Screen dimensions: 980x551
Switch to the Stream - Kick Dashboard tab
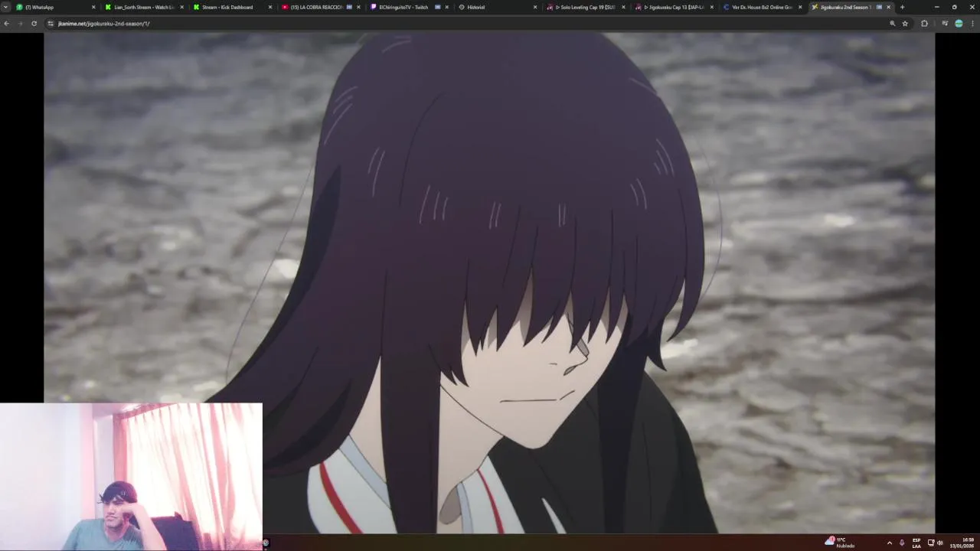(232, 7)
